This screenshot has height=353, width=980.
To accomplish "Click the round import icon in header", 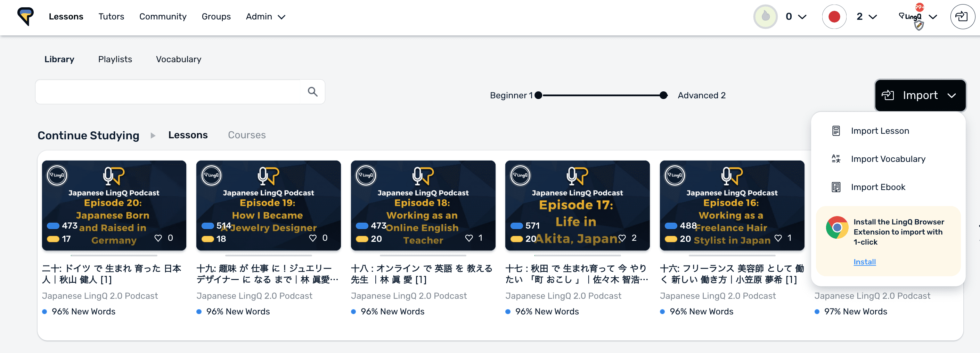I will 962,17.
